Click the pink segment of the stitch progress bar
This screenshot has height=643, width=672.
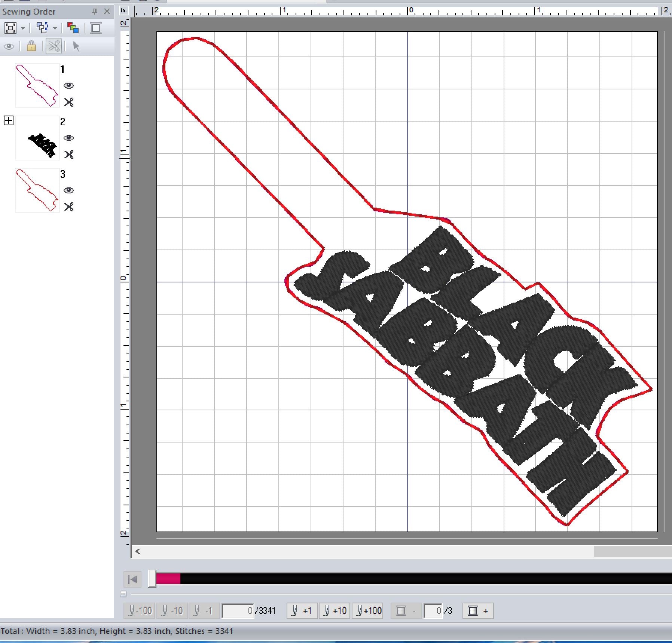(168, 579)
